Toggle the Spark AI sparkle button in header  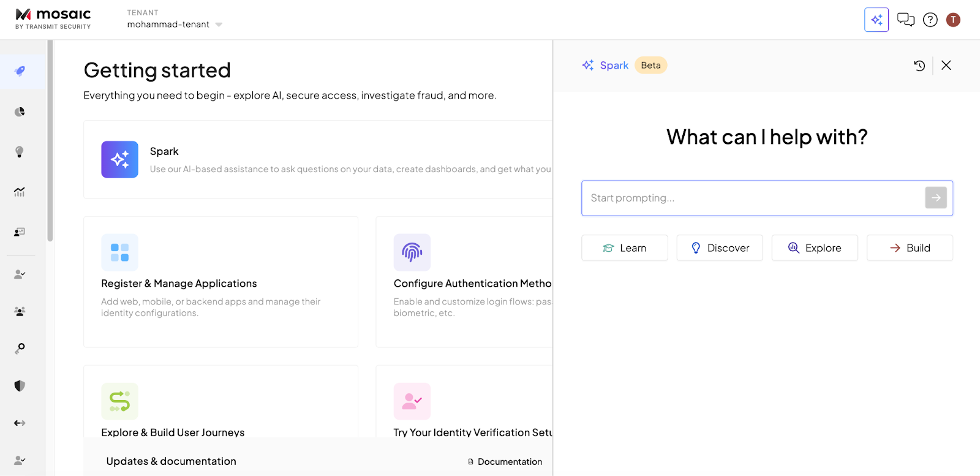tap(876, 20)
